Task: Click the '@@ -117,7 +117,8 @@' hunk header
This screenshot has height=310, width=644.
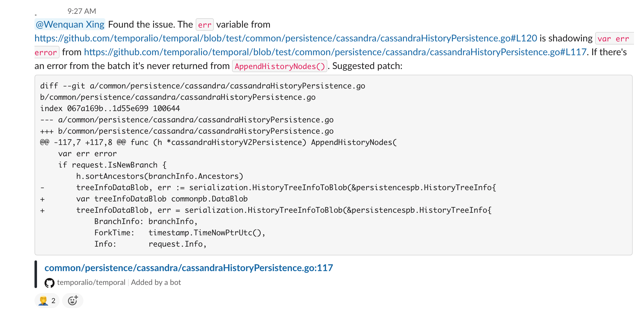Action: click(219, 142)
